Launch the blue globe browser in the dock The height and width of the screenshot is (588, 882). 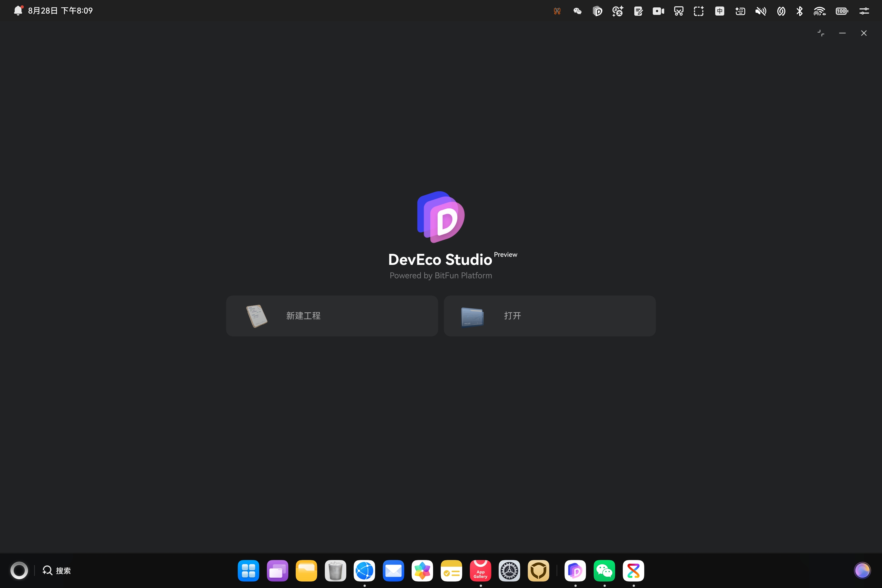tap(364, 570)
